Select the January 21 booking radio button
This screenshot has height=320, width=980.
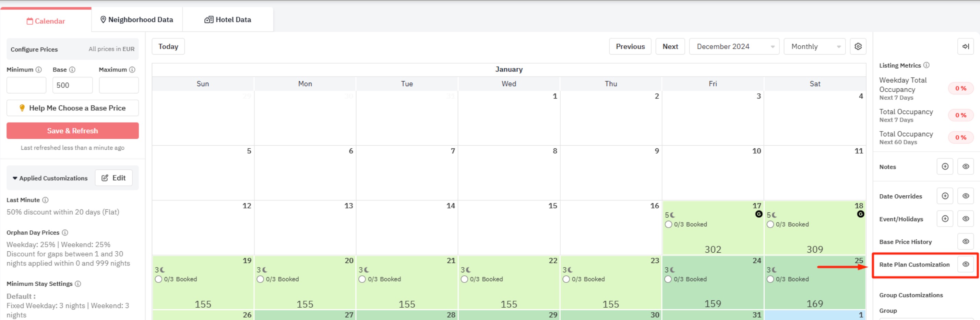[x=362, y=279]
